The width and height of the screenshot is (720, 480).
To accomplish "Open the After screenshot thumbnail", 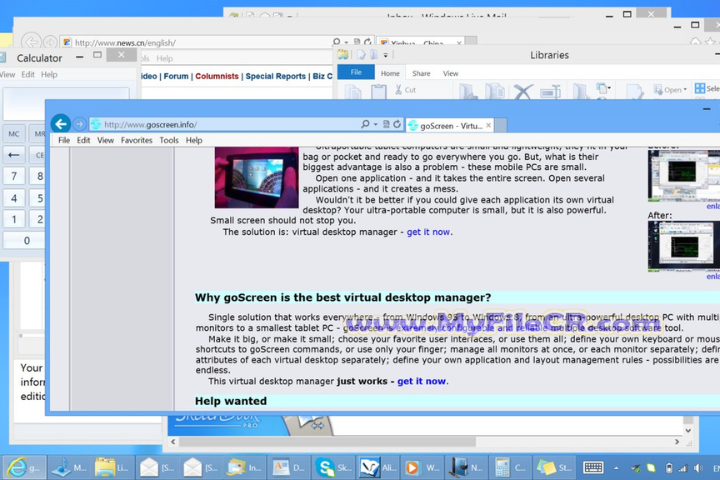I will (x=684, y=246).
